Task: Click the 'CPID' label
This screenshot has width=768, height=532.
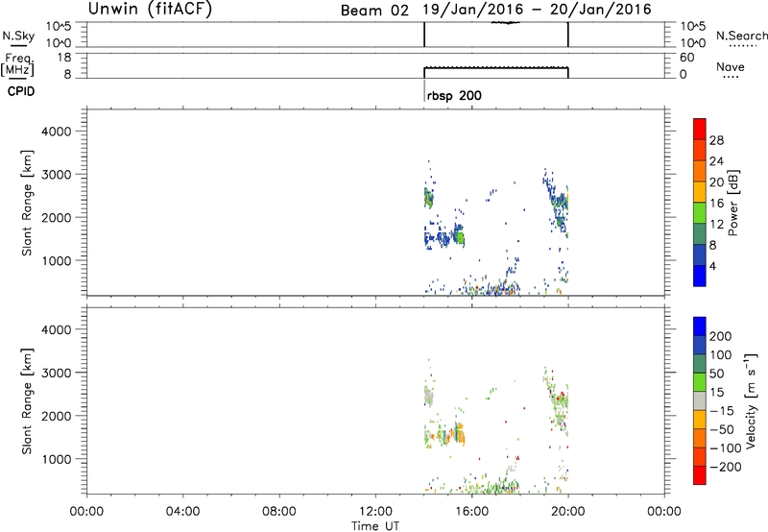Action: click(x=21, y=91)
